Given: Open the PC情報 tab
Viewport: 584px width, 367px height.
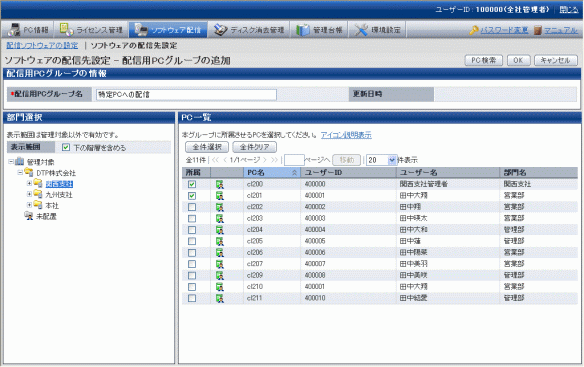Looking at the screenshot, I should (x=28, y=30).
